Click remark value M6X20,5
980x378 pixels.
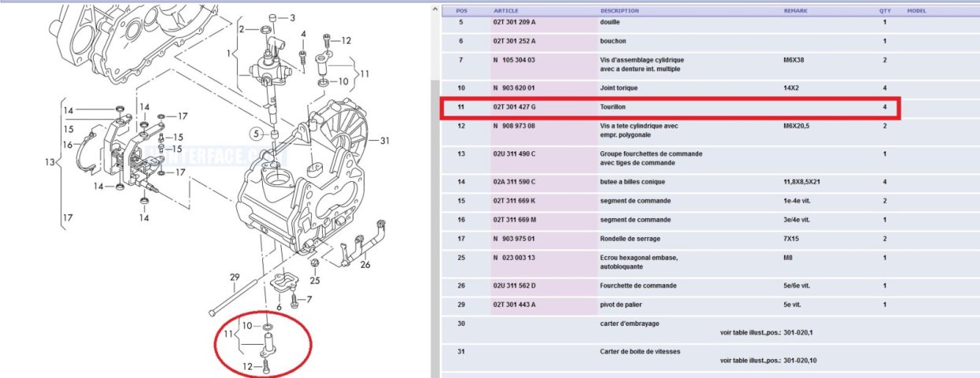coord(797,125)
